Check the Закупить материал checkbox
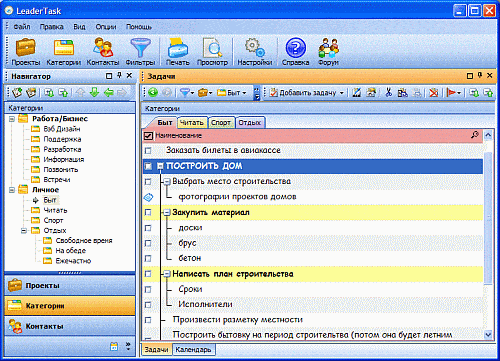This screenshot has height=361, width=500. 148,212
